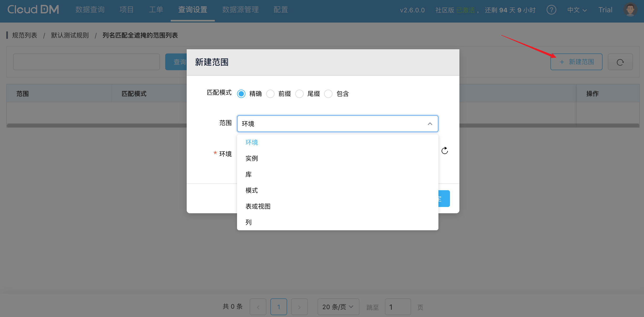Open the 20 条/页 page size dropdown
This screenshot has width=644, height=317.
tap(338, 307)
